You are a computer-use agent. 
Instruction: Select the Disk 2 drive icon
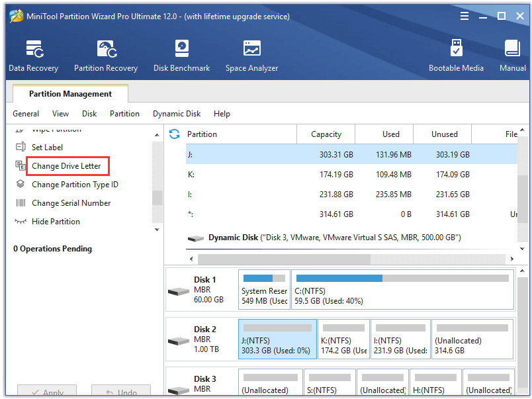coord(179,341)
